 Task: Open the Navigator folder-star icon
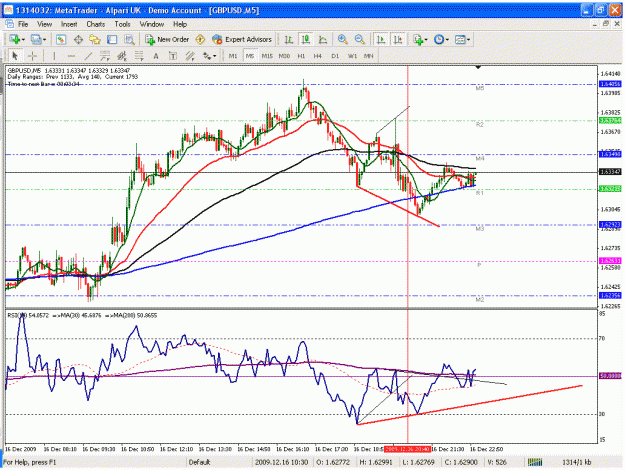click(95, 39)
